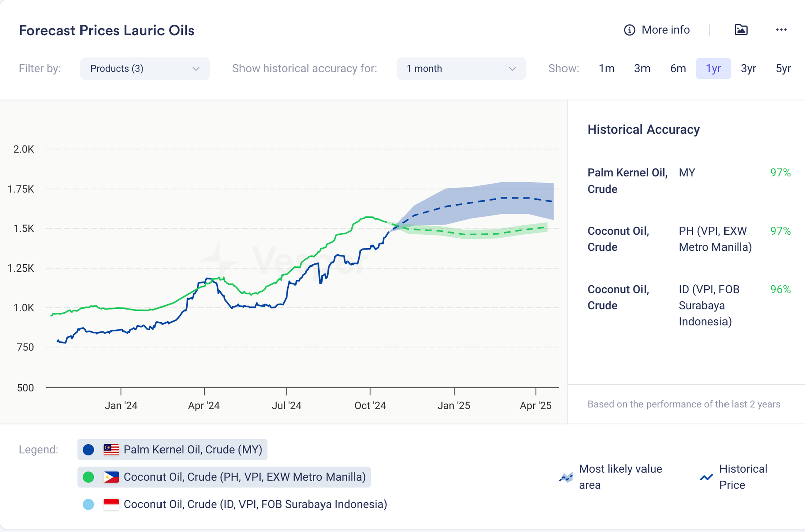The width and height of the screenshot is (805, 532).
Task: Click the Most likely value area icon
Action: (566, 477)
